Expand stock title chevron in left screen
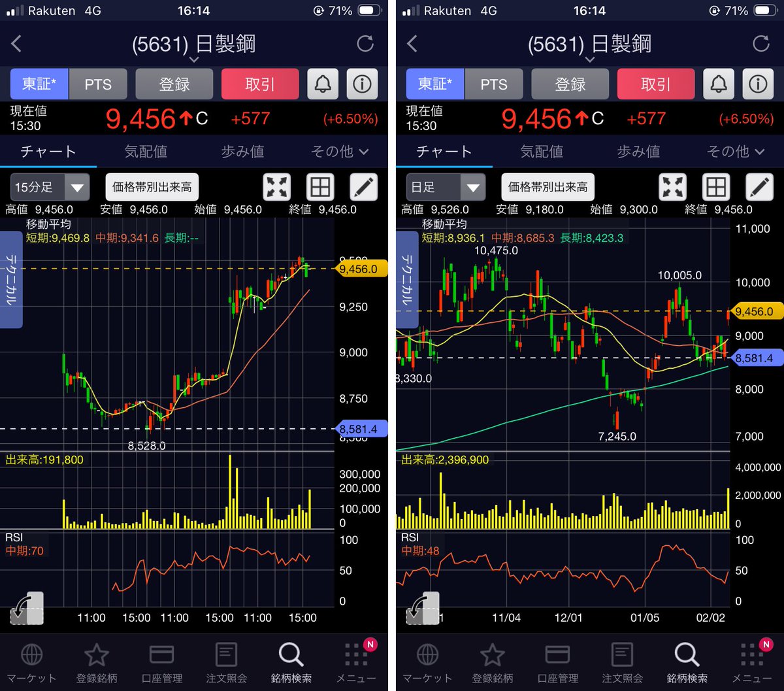The height and width of the screenshot is (691, 784). tap(194, 59)
